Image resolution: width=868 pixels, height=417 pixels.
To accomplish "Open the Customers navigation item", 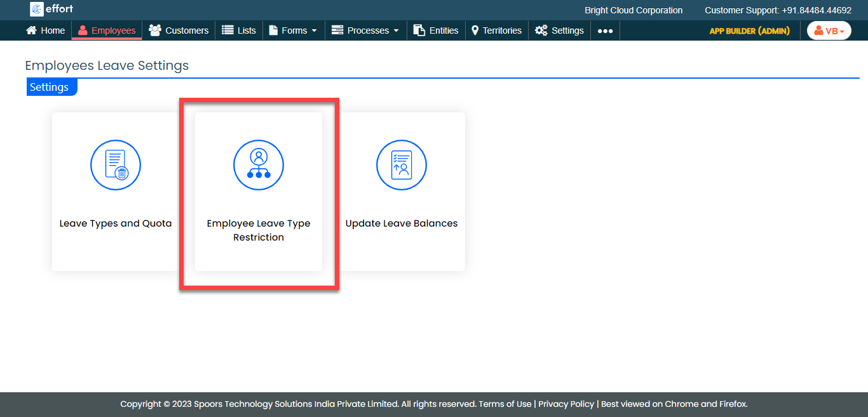I will (x=179, y=30).
